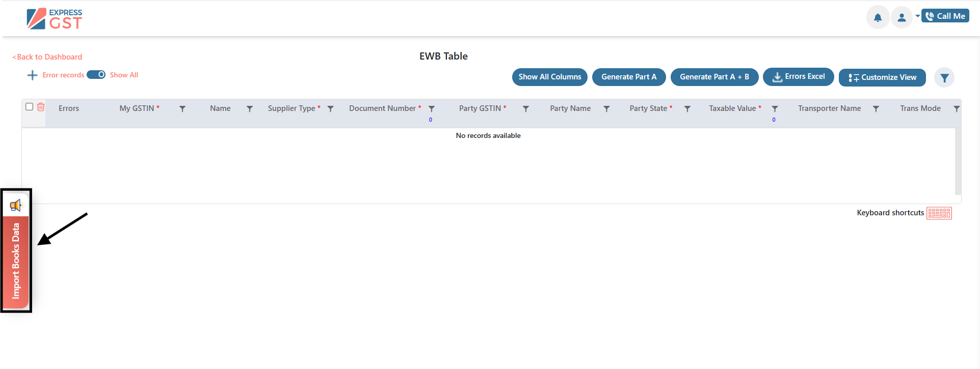Image resolution: width=980 pixels, height=369 pixels.
Task: Tick the select-all checkbox in table header
Action: (x=30, y=107)
